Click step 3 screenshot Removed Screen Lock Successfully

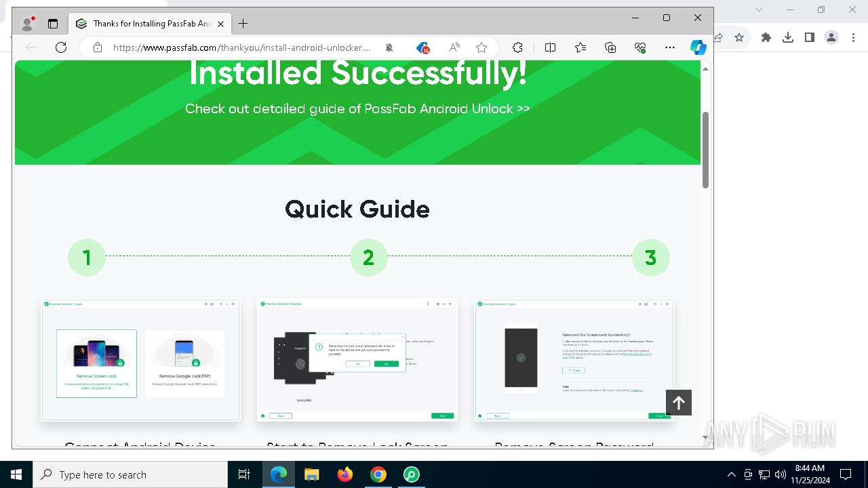[x=574, y=360]
